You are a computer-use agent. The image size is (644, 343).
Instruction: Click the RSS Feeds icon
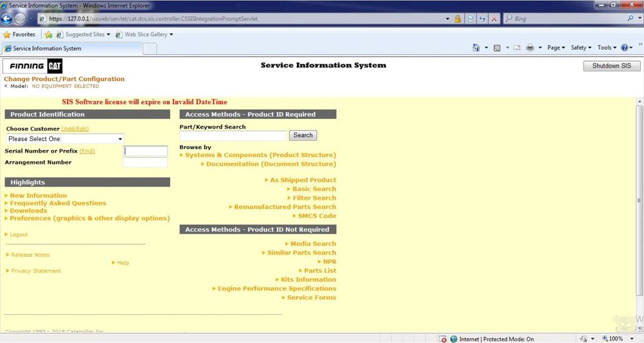[x=497, y=48]
